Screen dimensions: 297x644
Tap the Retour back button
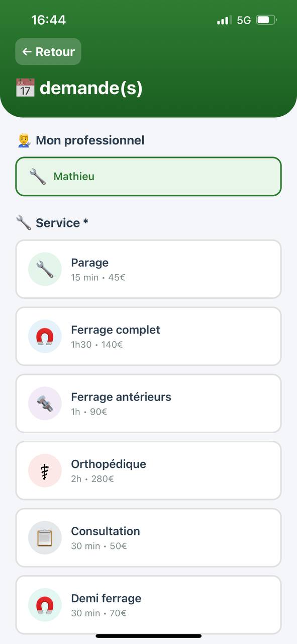coord(48,51)
